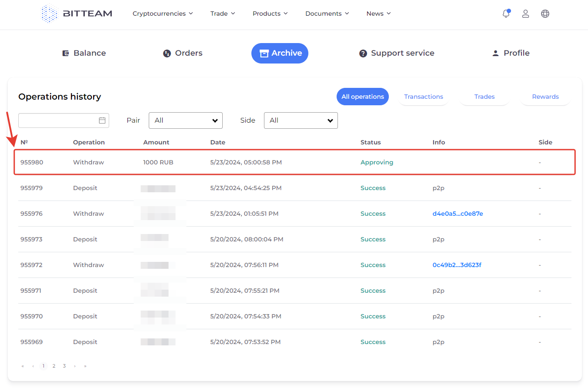Click the Amount column header
The image size is (588, 388).
(x=156, y=142)
